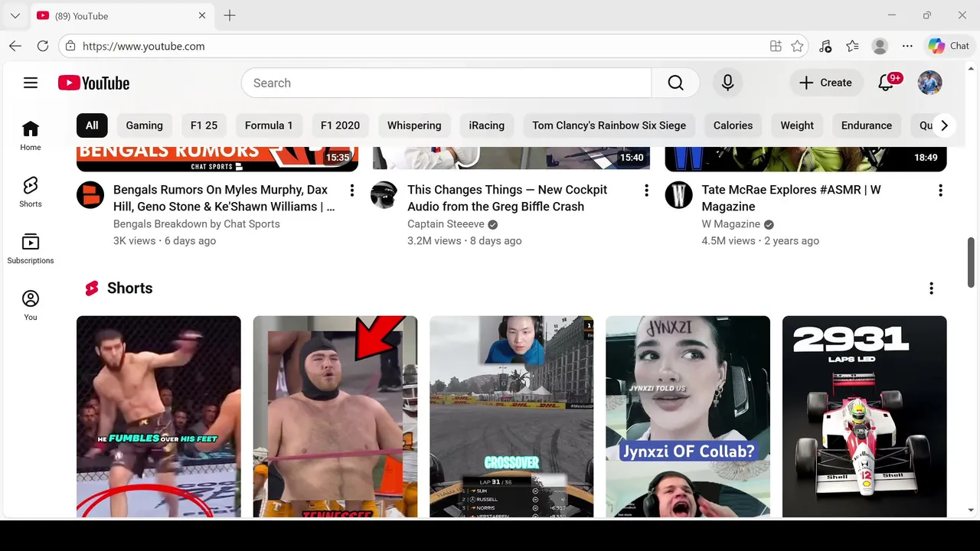Open the Crossover racing Short thumbnail
Image resolution: width=980 pixels, height=551 pixels.
click(511, 416)
